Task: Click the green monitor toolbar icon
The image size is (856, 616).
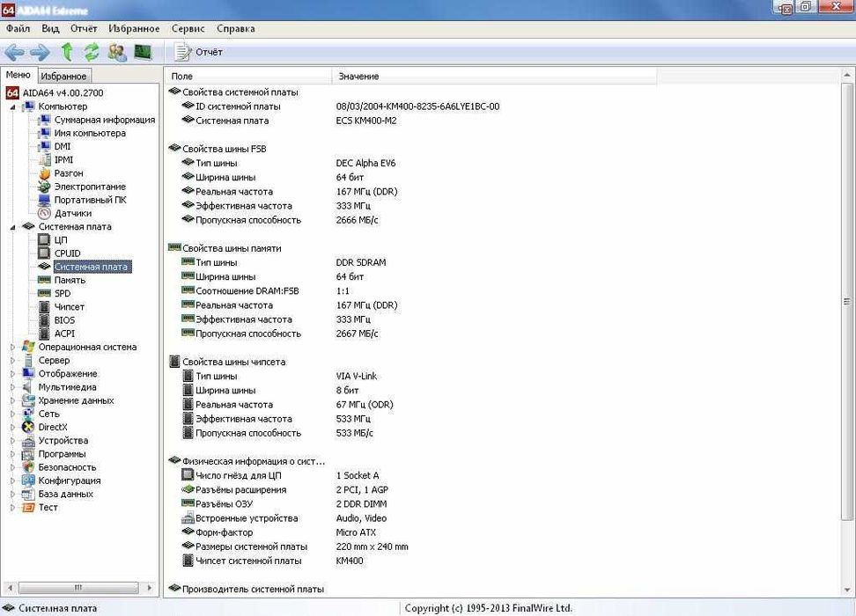Action: (x=143, y=52)
